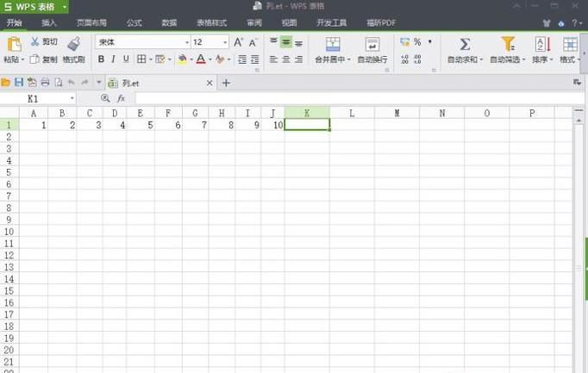Click the Cut (剪切) scissors icon

click(x=34, y=41)
